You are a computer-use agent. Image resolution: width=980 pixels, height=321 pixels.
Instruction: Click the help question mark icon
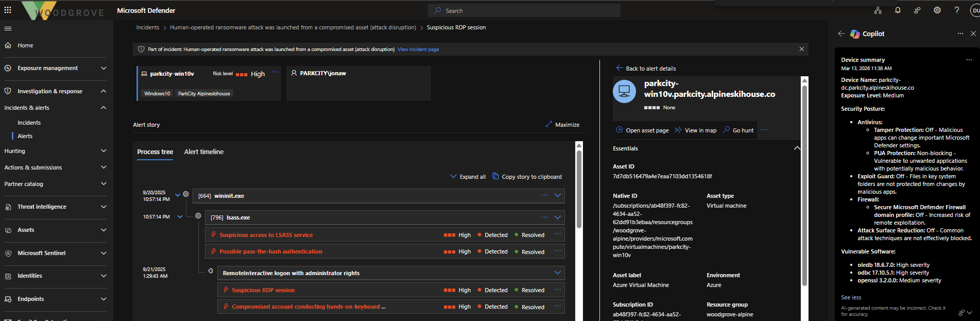point(957,10)
